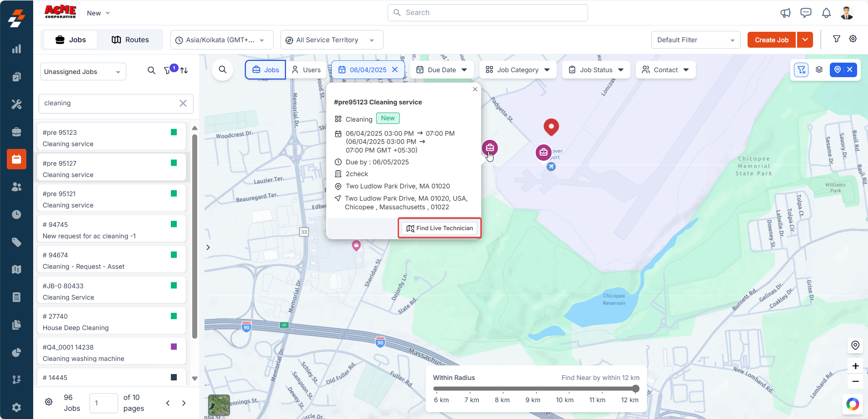868x419 pixels.
Task: Toggle the Jobs map filter on
Action: [x=265, y=70]
